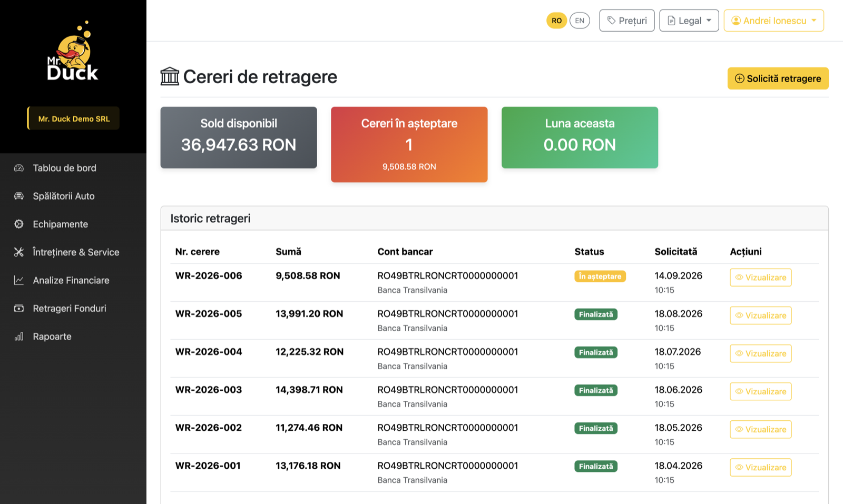Click the Luna aceasta card

580,137
